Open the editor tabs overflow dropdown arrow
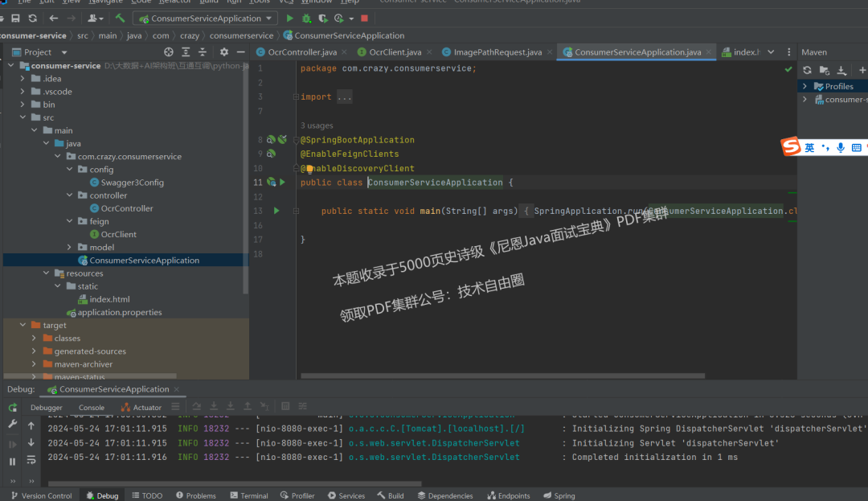 pyautogui.click(x=771, y=52)
